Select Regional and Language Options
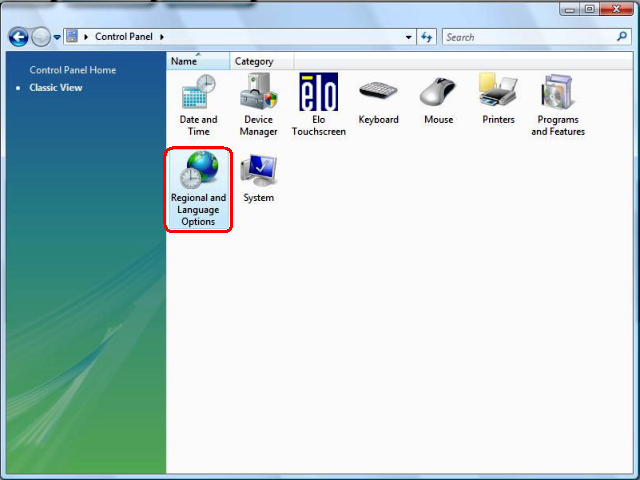 click(x=198, y=188)
